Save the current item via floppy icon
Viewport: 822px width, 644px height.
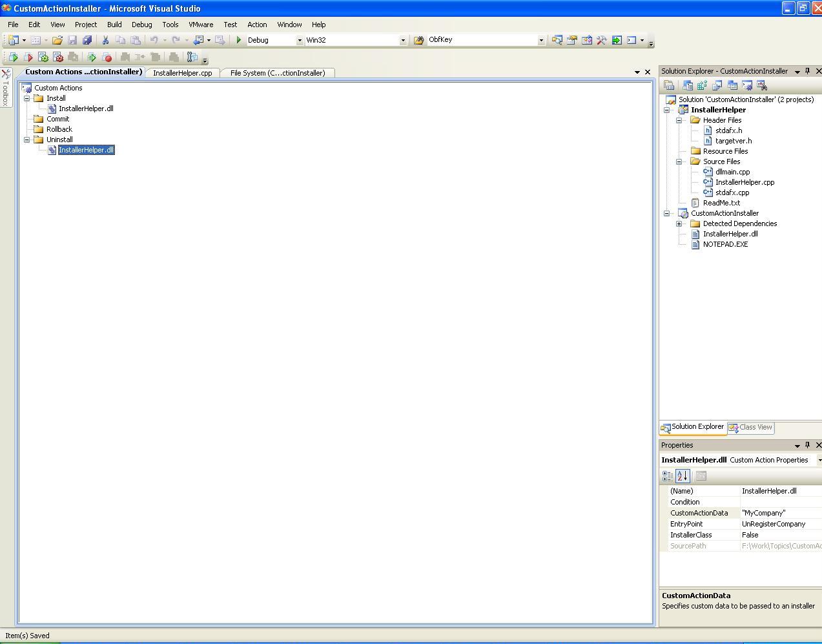coord(72,40)
